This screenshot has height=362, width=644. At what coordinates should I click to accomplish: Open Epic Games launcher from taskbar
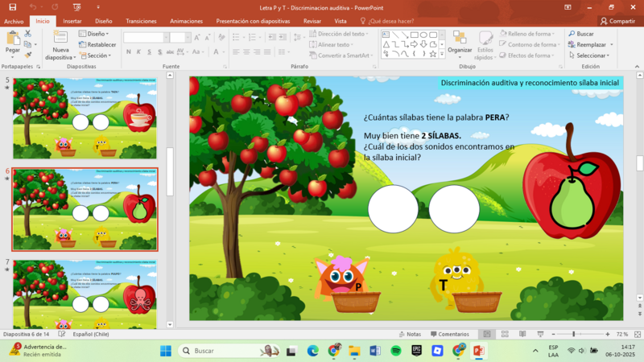click(x=417, y=351)
